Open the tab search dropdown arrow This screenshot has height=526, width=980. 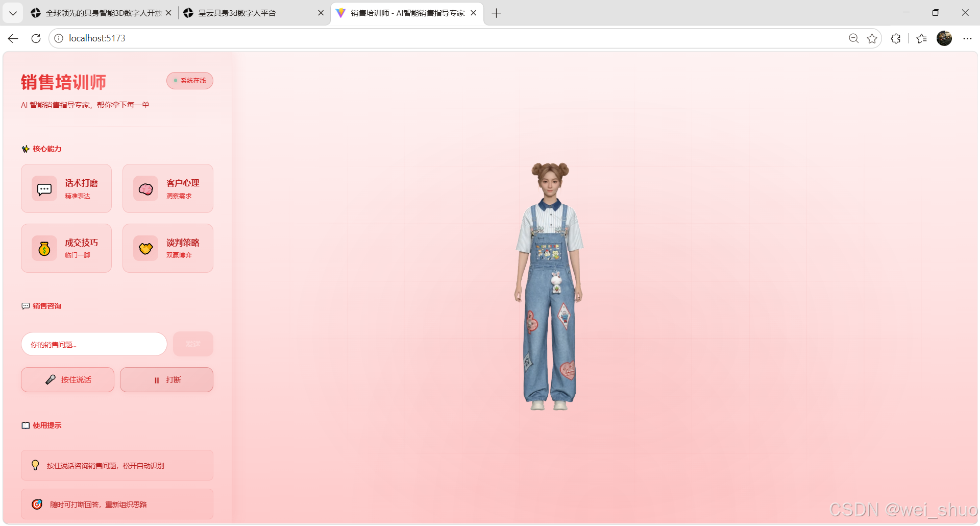pos(13,13)
